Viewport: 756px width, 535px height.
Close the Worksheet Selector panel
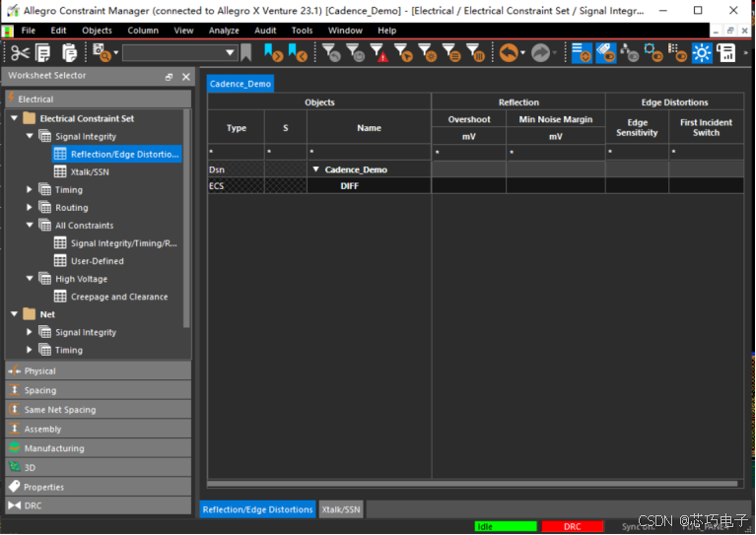tap(186, 77)
